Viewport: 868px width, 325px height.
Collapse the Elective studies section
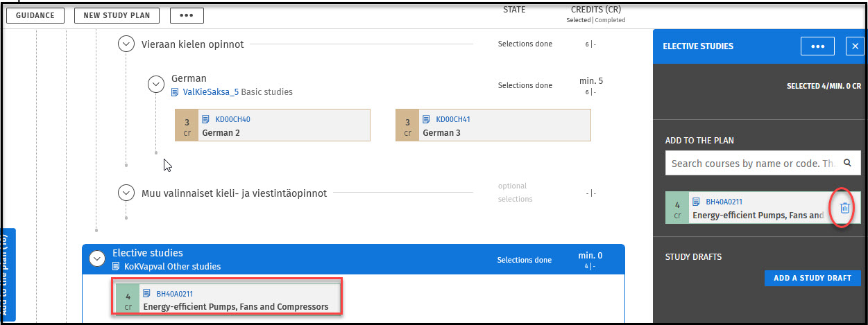pos(96,259)
